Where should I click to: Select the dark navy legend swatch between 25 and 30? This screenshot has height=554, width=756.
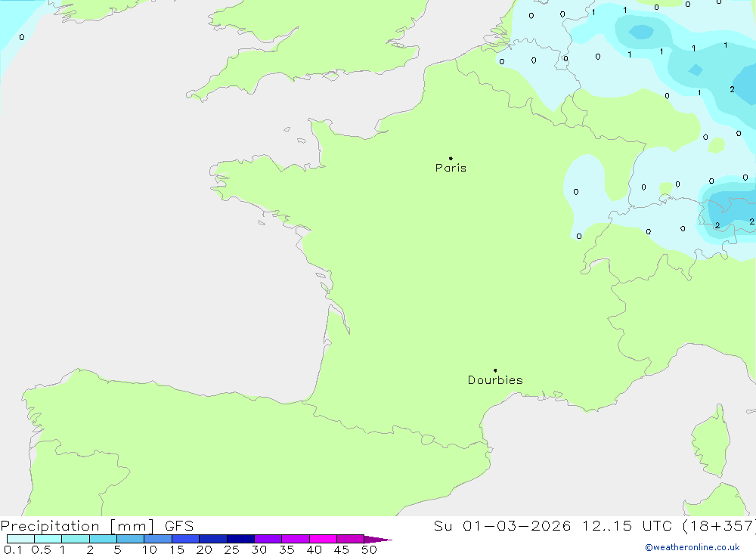click(240, 539)
